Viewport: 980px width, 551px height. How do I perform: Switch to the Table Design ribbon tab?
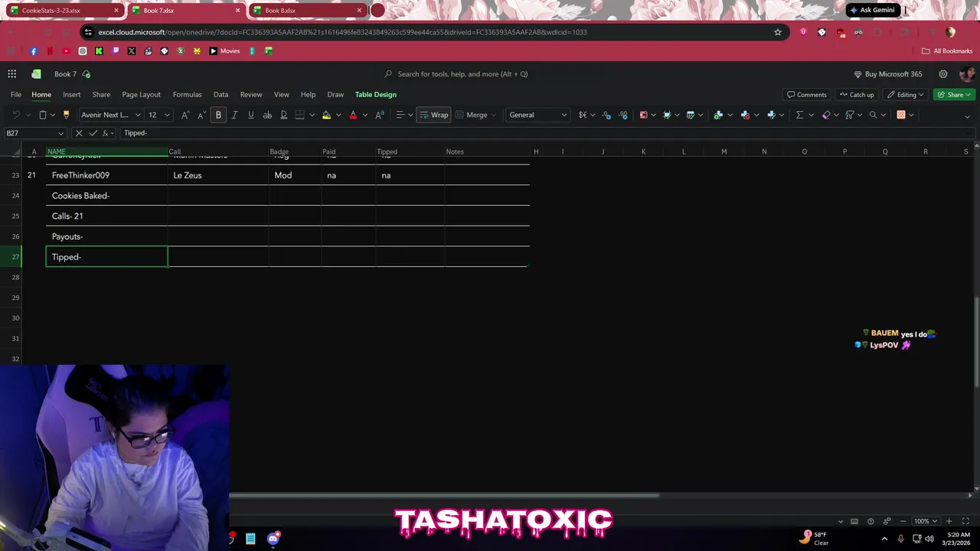pos(376,94)
